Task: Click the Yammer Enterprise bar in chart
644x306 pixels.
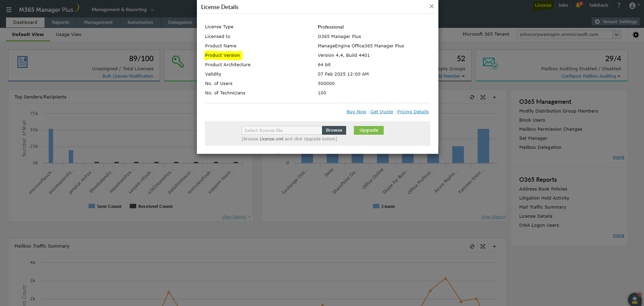Action: [483, 146]
